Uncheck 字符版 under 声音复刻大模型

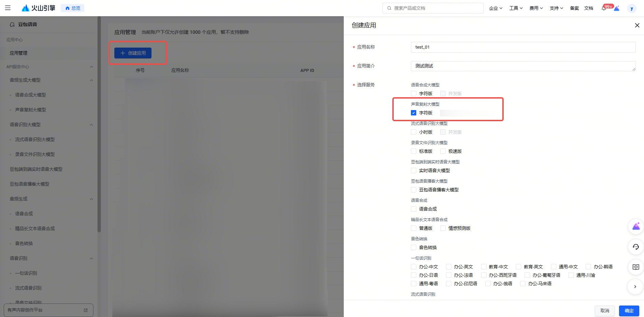[414, 113]
